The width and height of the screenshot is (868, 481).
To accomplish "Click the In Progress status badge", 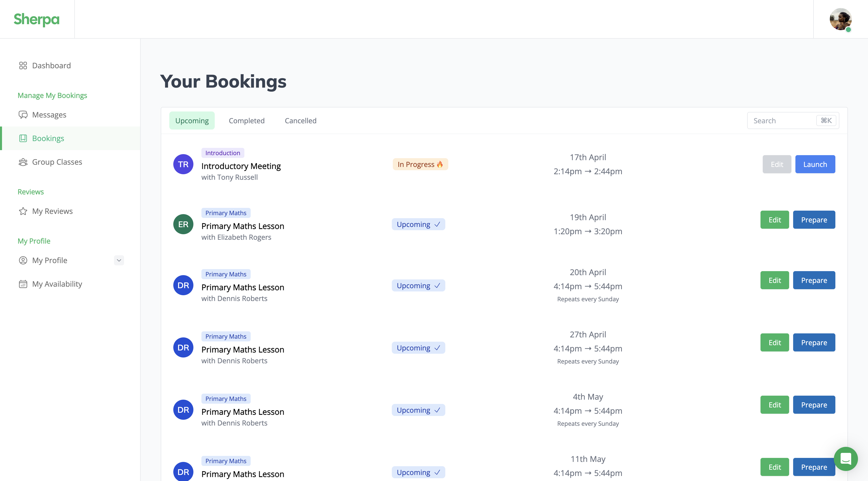I will tap(420, 164).
